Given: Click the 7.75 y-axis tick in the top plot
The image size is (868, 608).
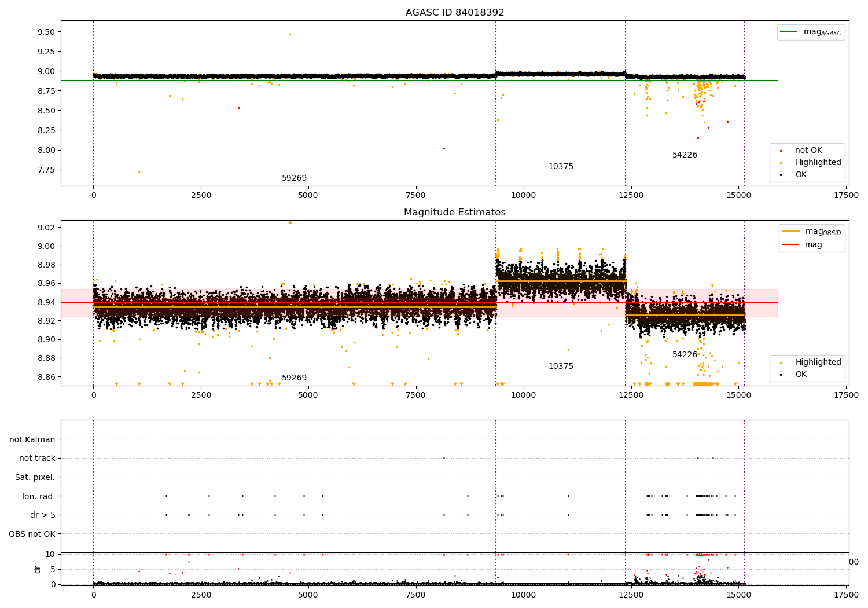Looking at the screenshot, I should (x=46, y=170).
